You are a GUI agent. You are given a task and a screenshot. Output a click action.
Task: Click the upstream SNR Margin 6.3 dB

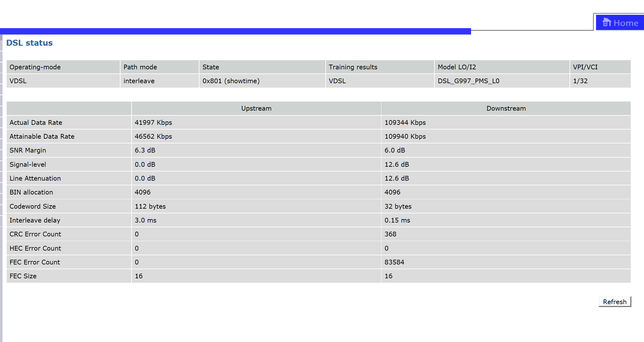coord(145,150)
